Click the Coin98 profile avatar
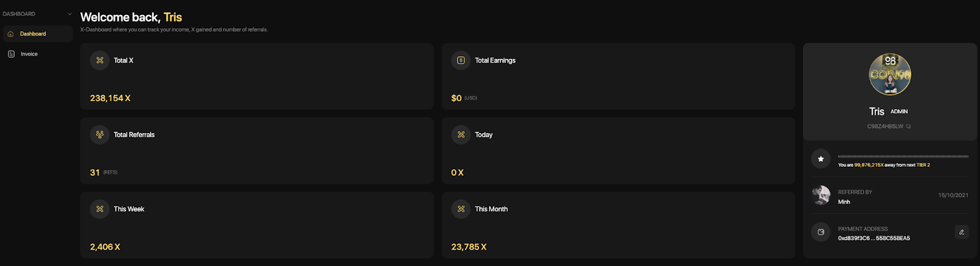Image resolution: width=980 pixels, height=266 pixels. point(890,74)
